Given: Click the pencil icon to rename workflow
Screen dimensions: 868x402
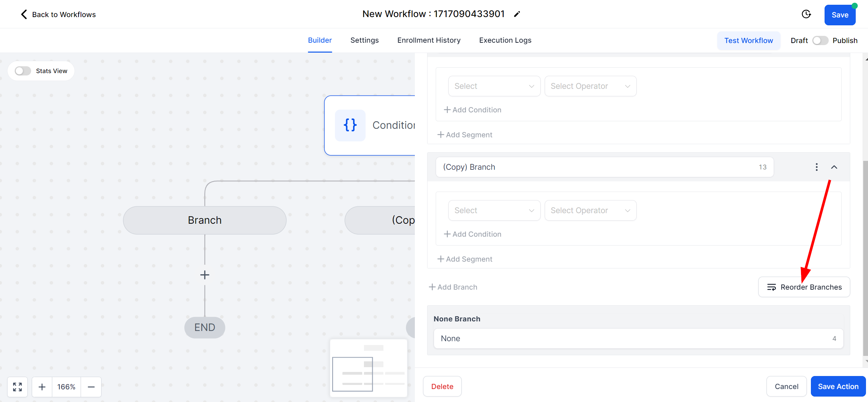Looking at the screenshot, I should point(517,14).
